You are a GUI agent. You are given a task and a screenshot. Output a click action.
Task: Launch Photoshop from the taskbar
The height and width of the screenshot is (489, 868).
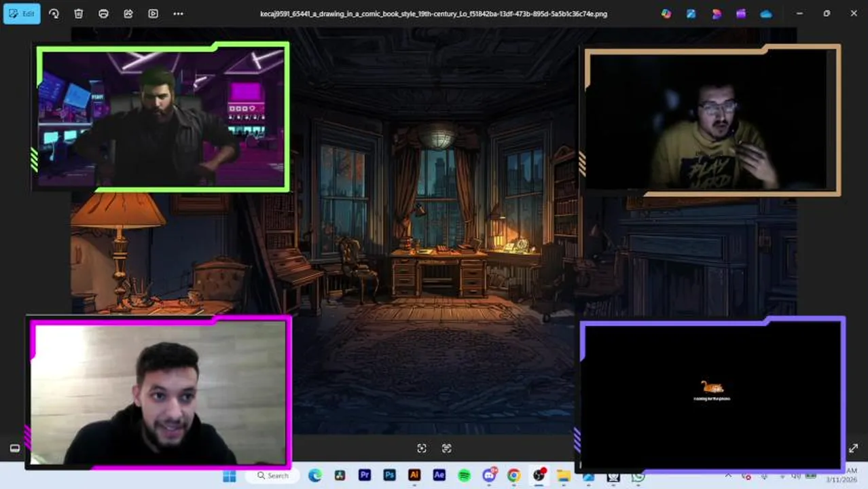coord(389,475)
